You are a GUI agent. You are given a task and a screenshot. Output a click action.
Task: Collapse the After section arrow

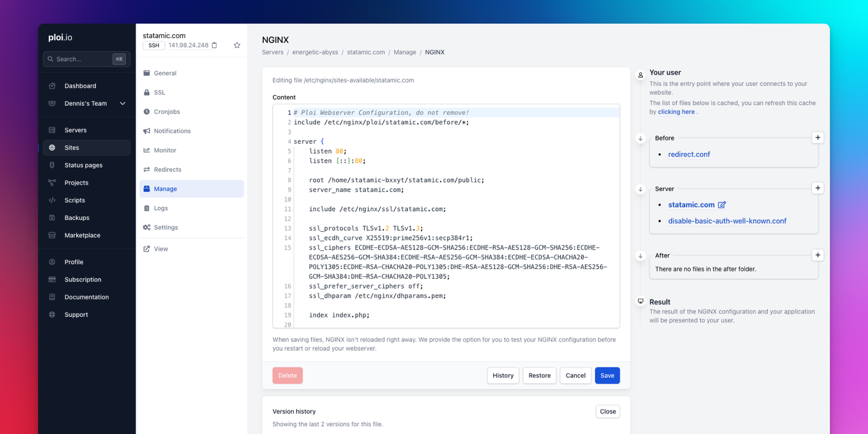click(641, 256)
